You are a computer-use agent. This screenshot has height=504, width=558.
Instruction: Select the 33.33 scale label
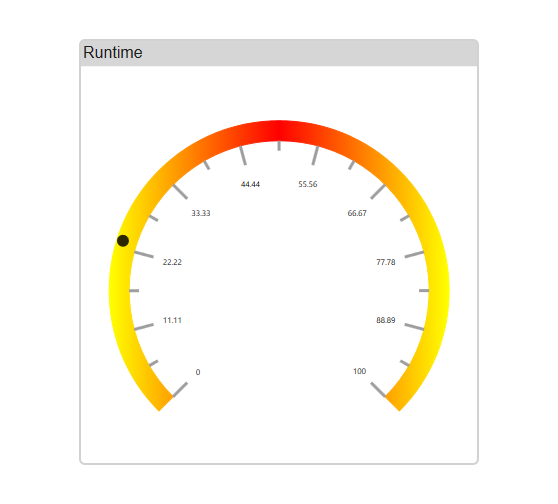(x=201, y=213)
